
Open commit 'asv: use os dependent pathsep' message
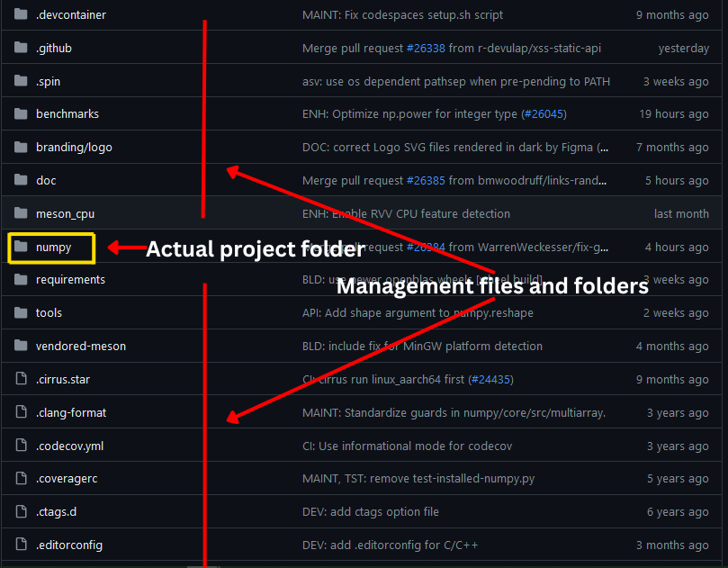(x=456, y=82)
